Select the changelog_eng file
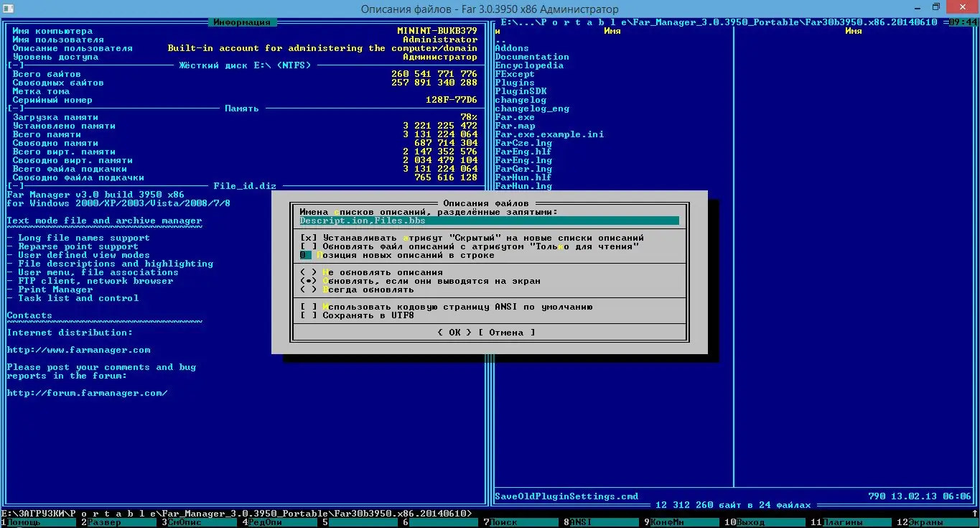 (x=532, y=108)
